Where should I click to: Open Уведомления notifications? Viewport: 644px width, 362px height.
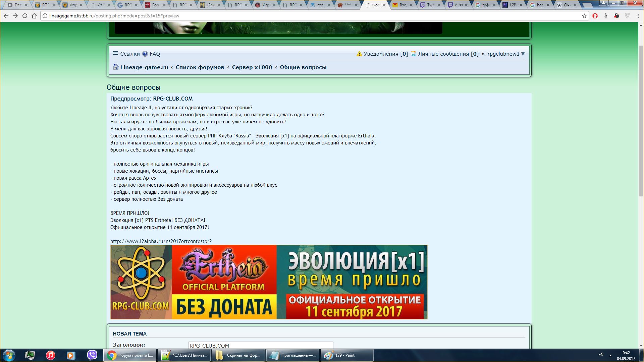(x=382, y=54)
